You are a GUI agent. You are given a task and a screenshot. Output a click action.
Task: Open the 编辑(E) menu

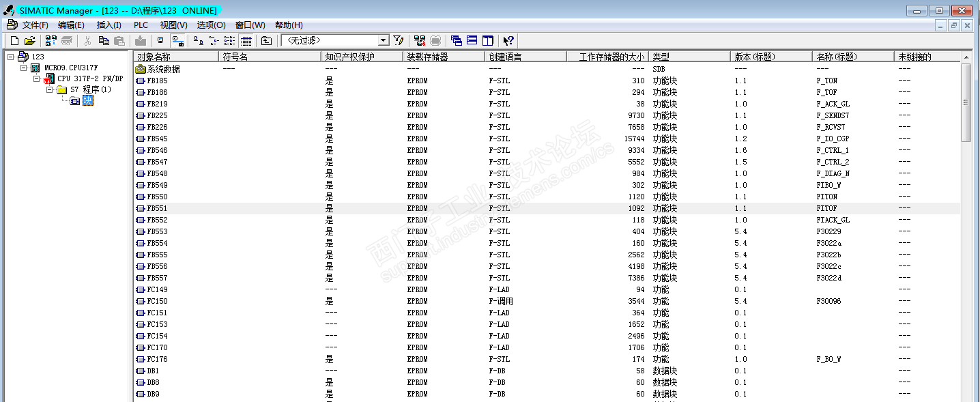point(71,25)
